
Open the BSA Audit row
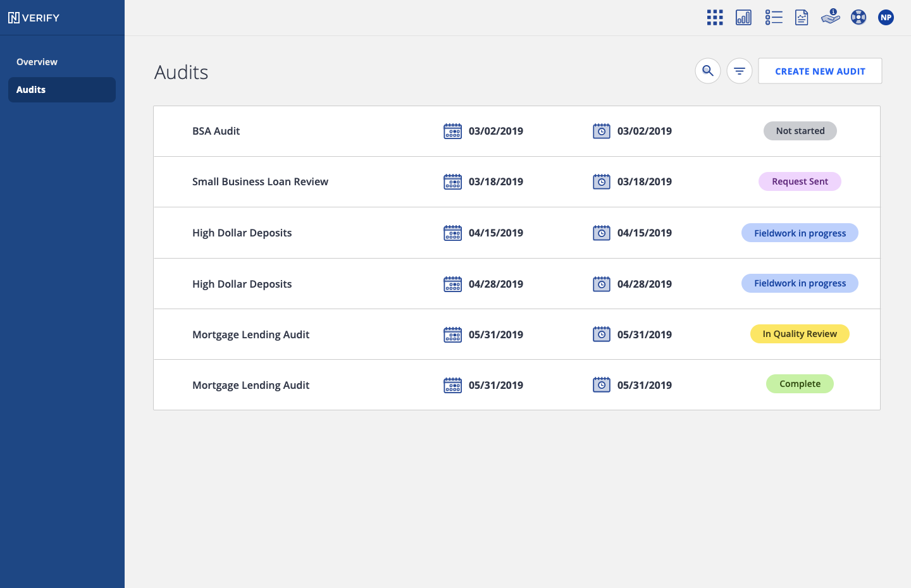(x=216, y=132)
